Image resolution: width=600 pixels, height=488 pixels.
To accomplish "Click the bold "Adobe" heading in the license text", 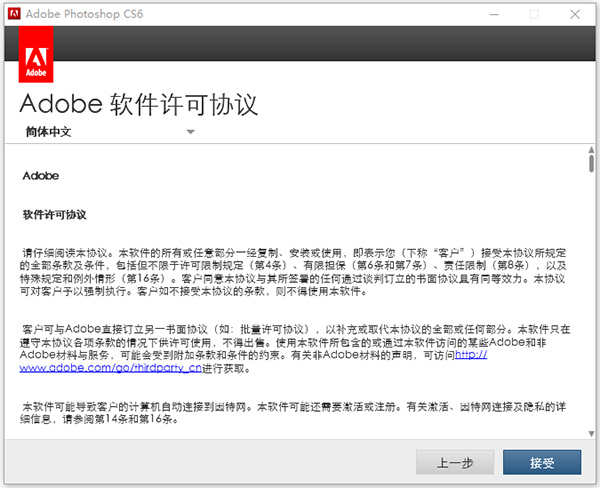I will tap(40, 176).
